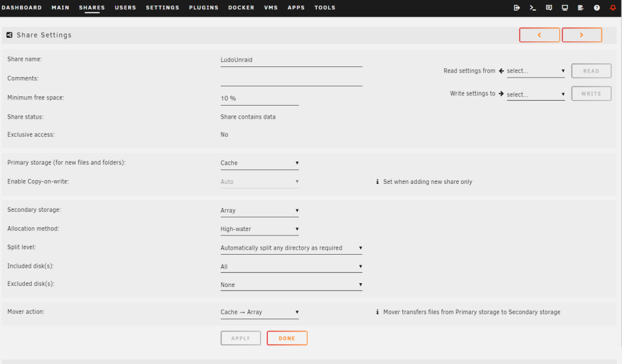Go to next share arrow button
This screenshot has width=622, height=364.
click(x=582, y=35)
